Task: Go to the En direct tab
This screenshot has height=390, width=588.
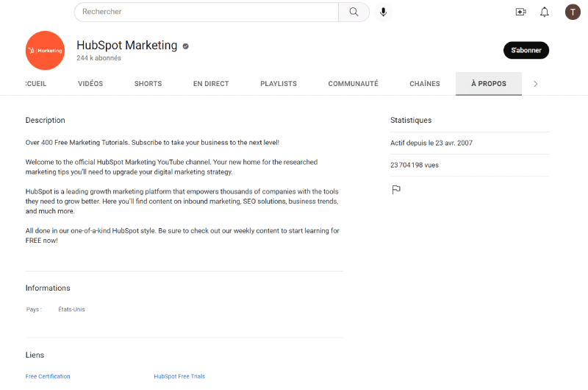Action: 211,84
